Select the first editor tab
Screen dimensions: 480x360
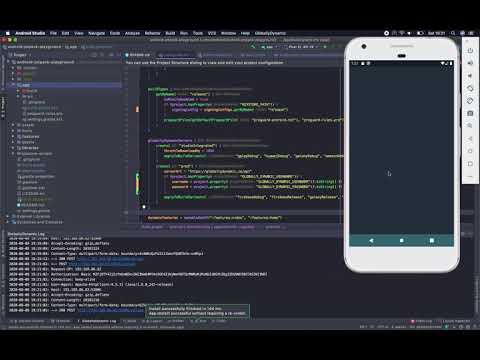pyautogui.click(x=139, y=55)
